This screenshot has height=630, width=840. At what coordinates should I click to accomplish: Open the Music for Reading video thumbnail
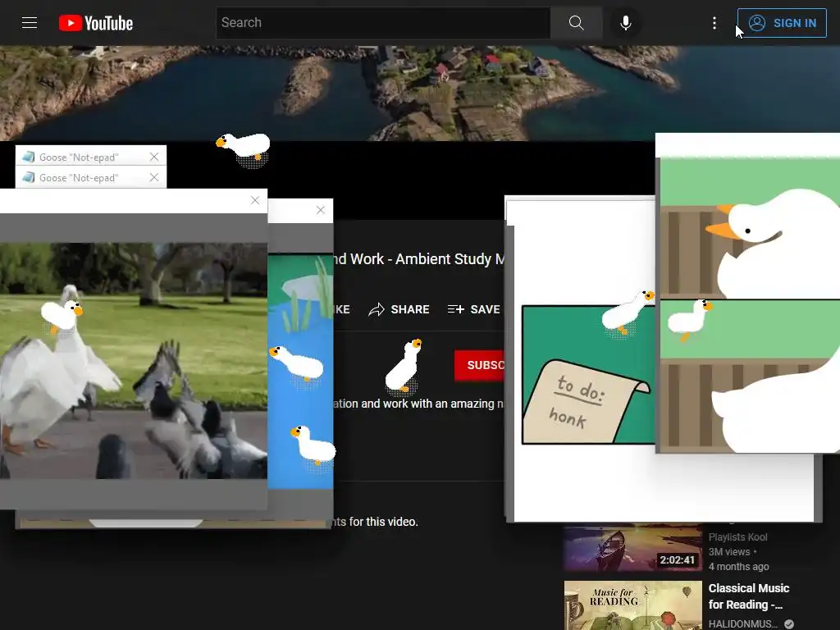[632, 605]
